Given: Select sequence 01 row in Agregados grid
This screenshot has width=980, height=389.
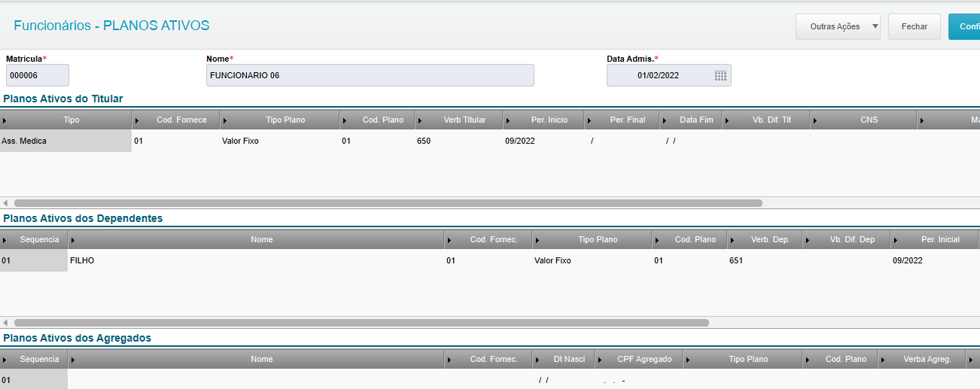Looking at the screenshot, I should (x=33, y=380).
